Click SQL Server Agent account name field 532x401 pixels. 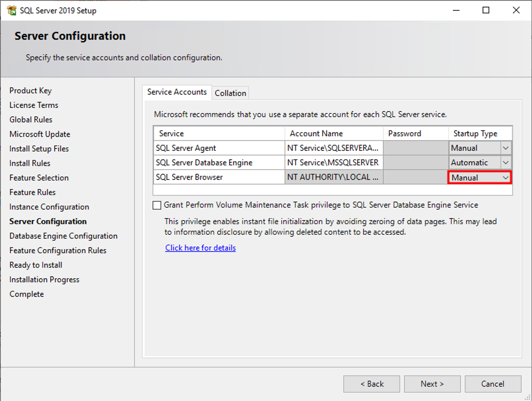[x=333, y=148]
